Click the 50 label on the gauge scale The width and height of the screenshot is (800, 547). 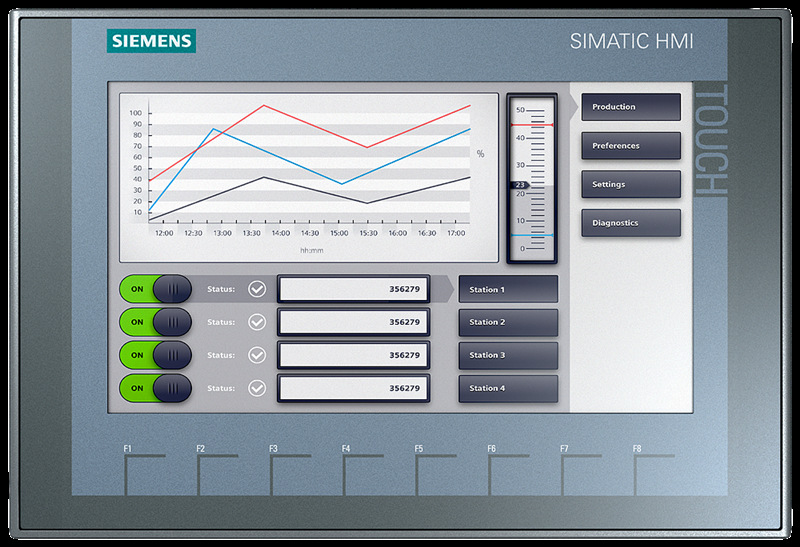click(520, 110)
